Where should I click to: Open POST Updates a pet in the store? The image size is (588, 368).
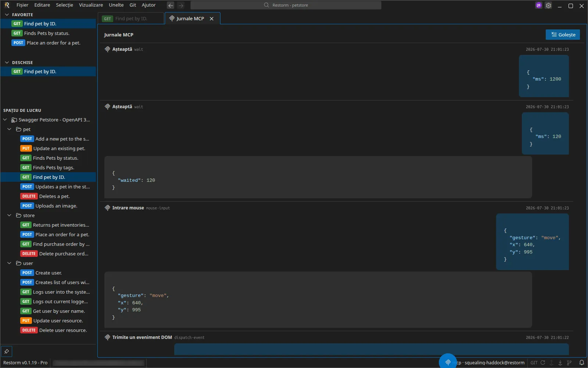48,187
